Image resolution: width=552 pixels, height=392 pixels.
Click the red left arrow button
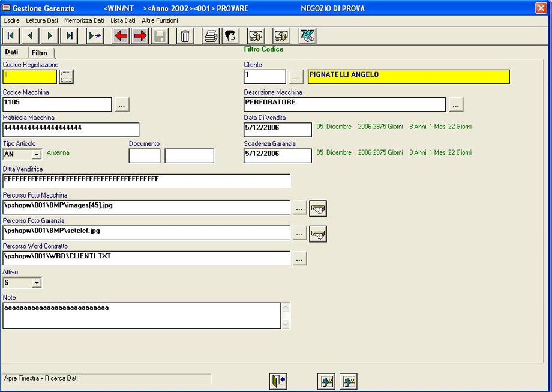(121, 36)
